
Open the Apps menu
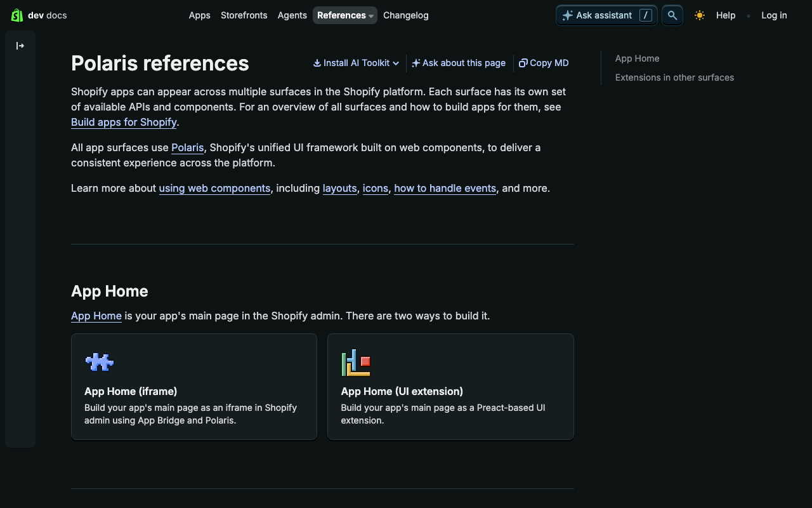200,15
